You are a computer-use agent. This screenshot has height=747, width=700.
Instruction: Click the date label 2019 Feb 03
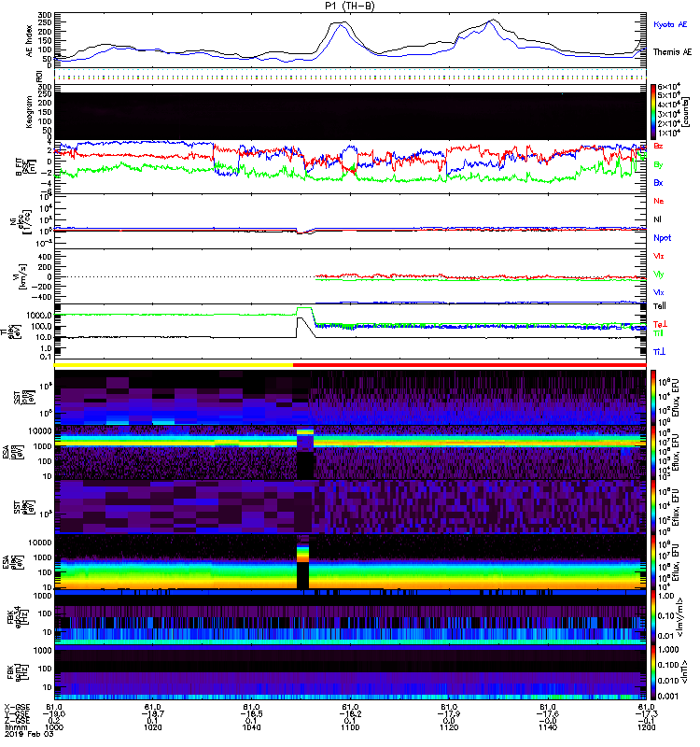[x=29, y=734]
